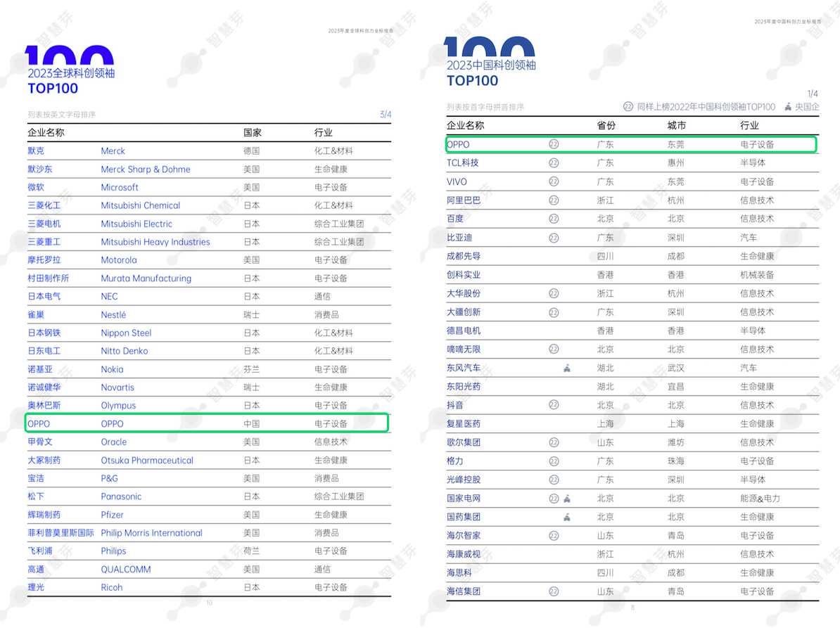Click the 22 badge next to 比亚迪
840x628 pixels.
(x=554, y=238)
